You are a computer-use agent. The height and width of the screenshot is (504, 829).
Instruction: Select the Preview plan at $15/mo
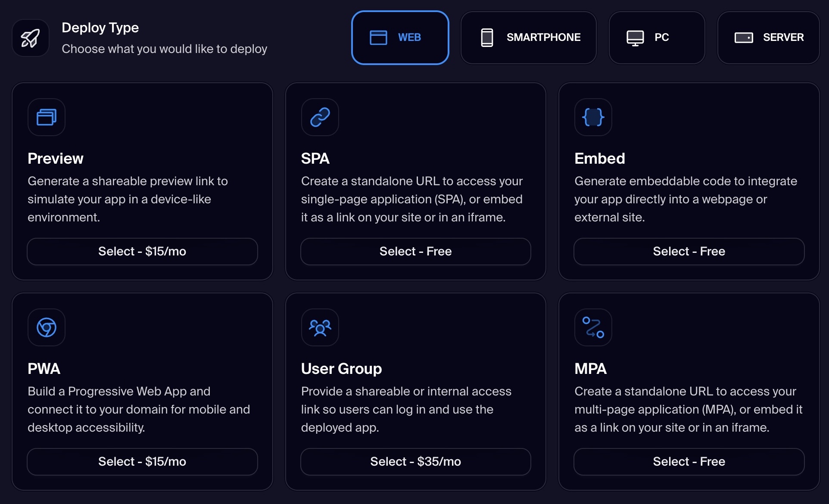coord(142,252)
